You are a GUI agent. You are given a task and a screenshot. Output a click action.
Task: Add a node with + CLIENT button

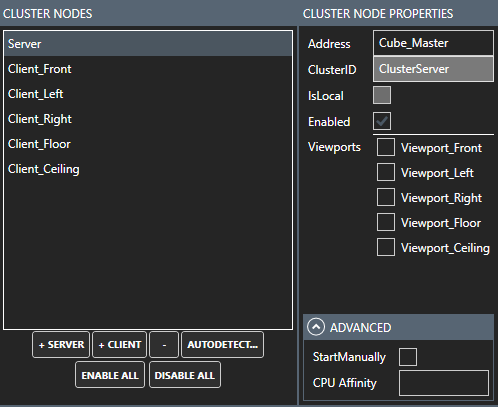click(x=120, y=345)
